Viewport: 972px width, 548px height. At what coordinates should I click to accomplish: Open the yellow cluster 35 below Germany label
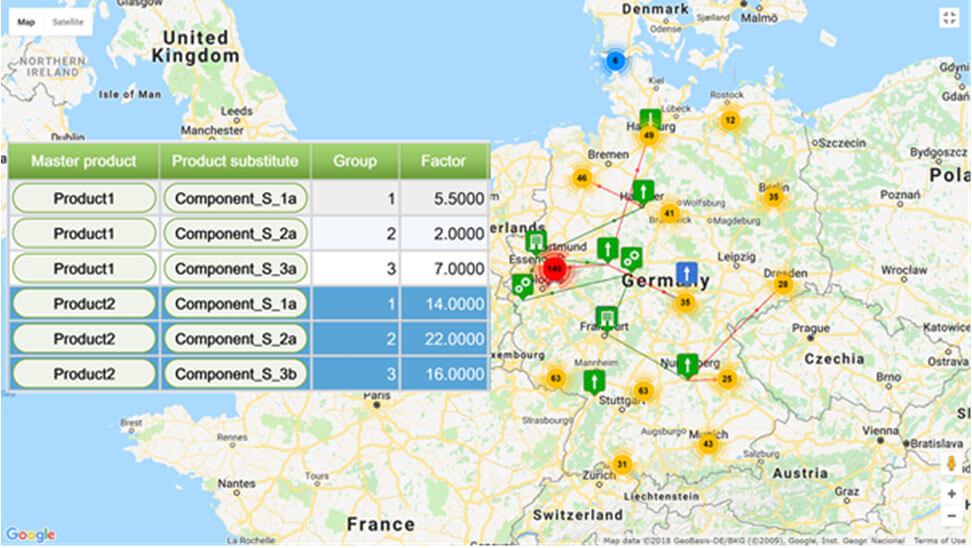pos(685,303)
